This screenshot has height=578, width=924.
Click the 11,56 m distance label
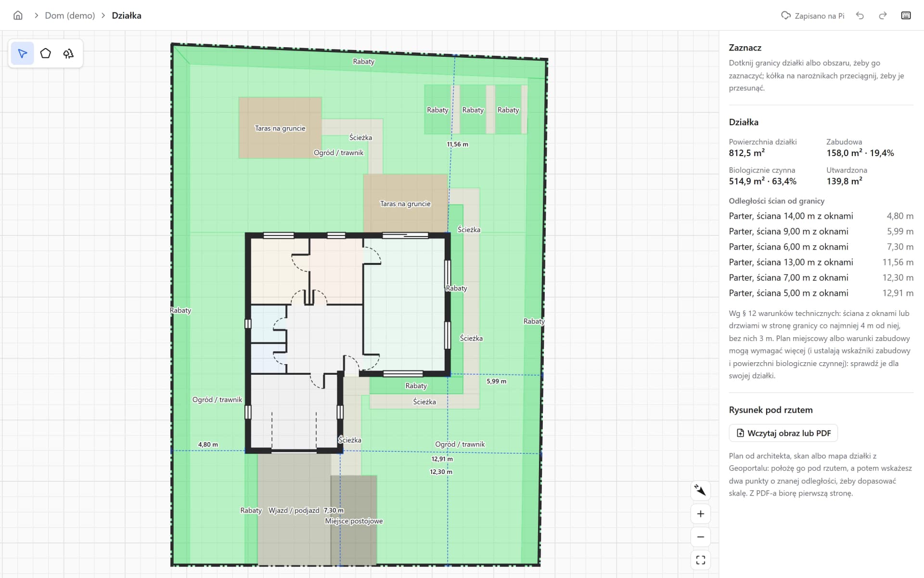tap(457, 144)
